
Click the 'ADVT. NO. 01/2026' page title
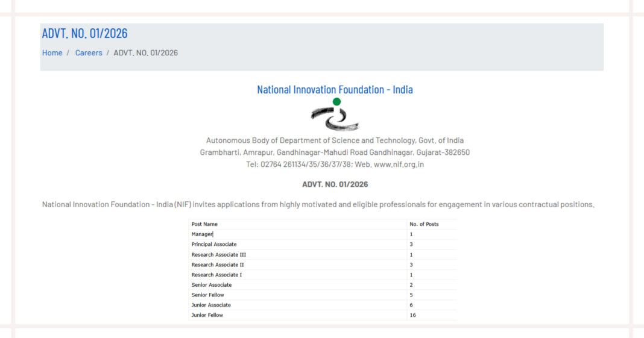click(x=84, y=33)
